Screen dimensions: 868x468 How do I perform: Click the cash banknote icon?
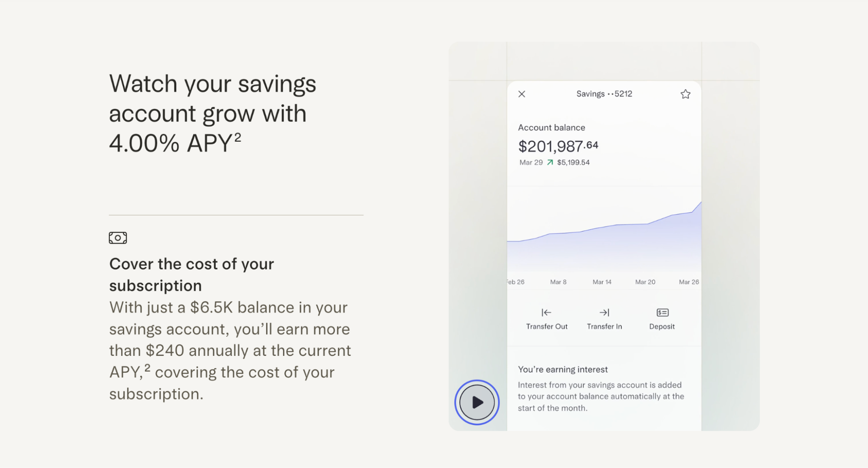[x=118, y=238]
